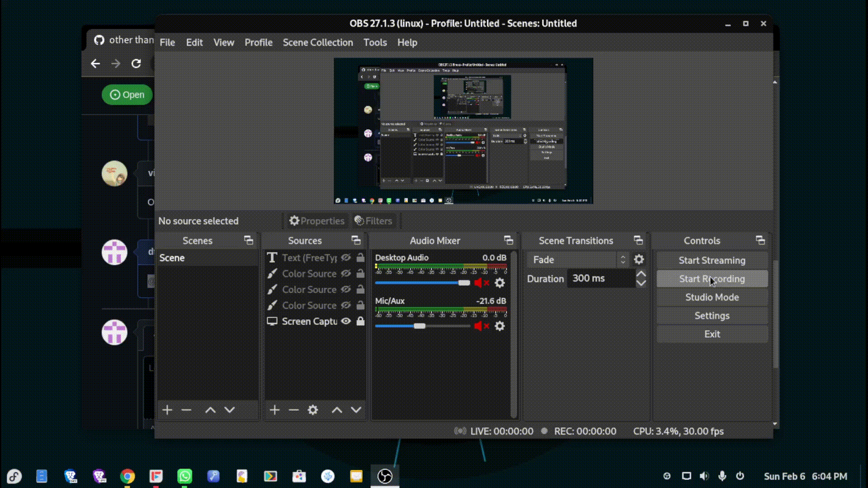
Task: Add a new source with the plus icon
Action: coord(274,410)
